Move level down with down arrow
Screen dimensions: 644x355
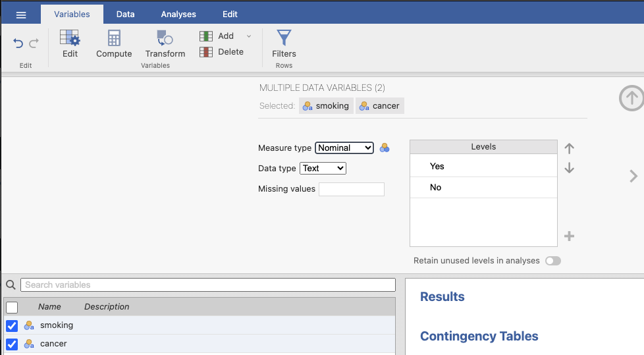(x=570, y=168)
